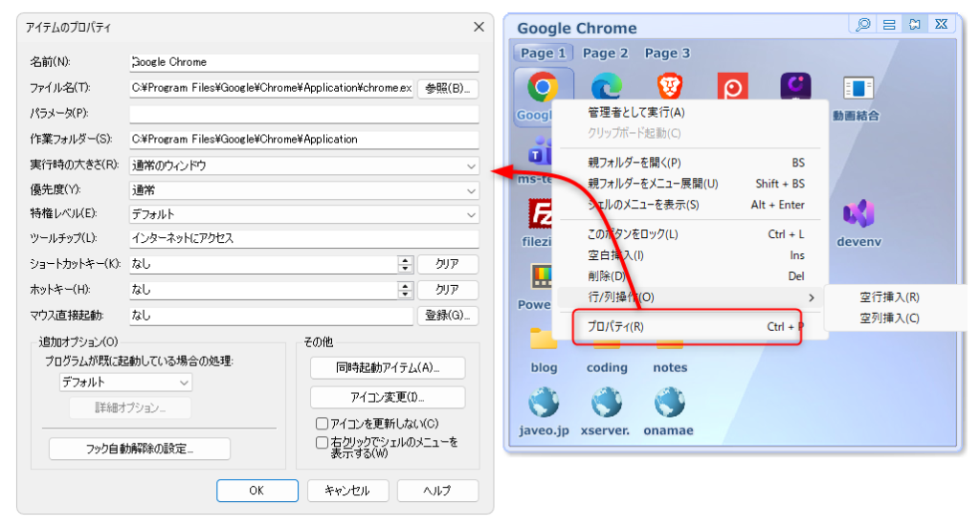Select 空行挿入(R) submenu item
The image size is (980, 527).
[889, 297]
